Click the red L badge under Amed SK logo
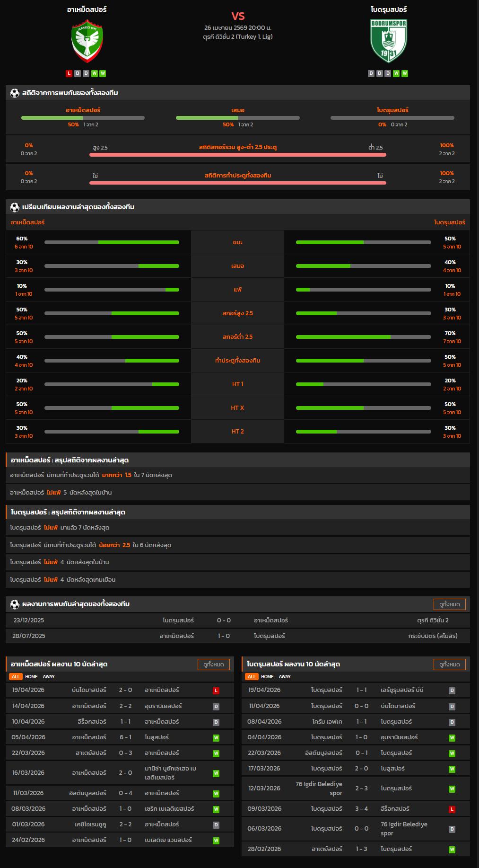 point(69,73)
